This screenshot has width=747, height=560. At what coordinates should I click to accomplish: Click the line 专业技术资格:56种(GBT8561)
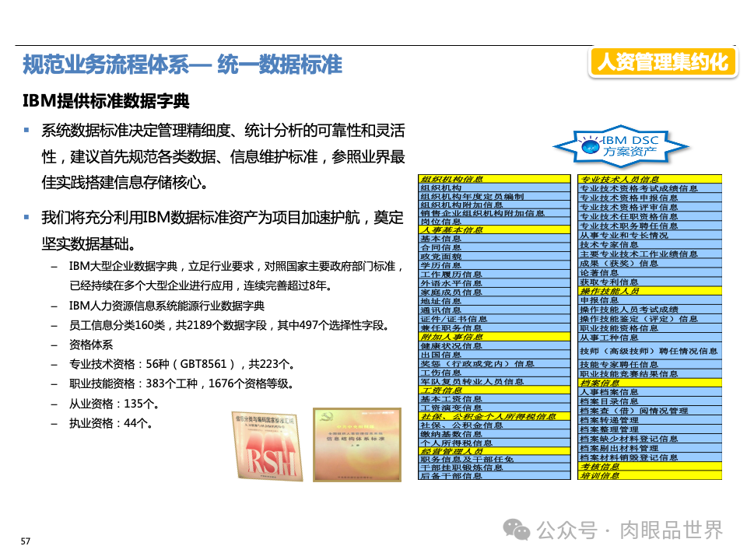[181, 364]
